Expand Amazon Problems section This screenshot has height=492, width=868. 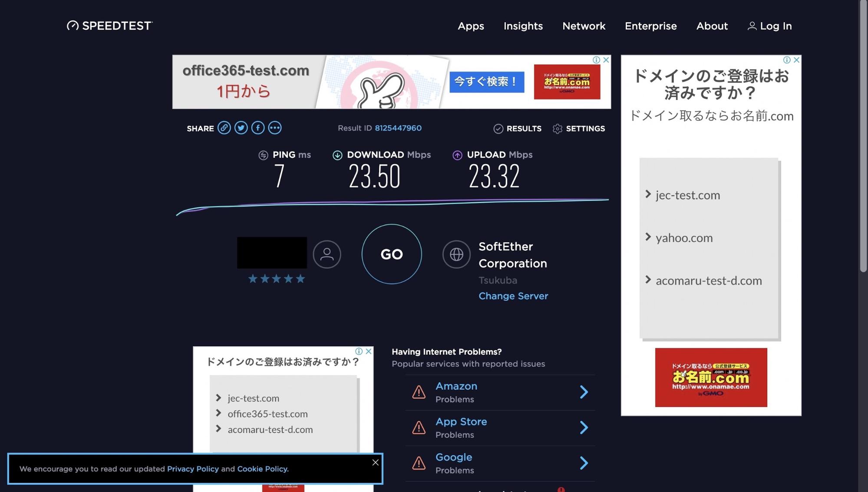[583, 391]
